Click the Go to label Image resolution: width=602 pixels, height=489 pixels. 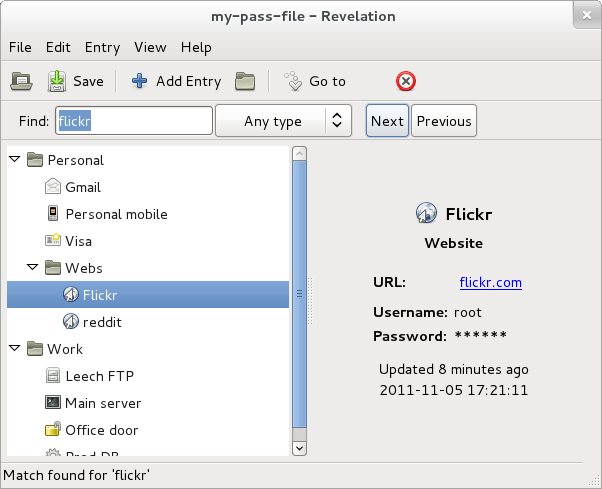point(327,81)
